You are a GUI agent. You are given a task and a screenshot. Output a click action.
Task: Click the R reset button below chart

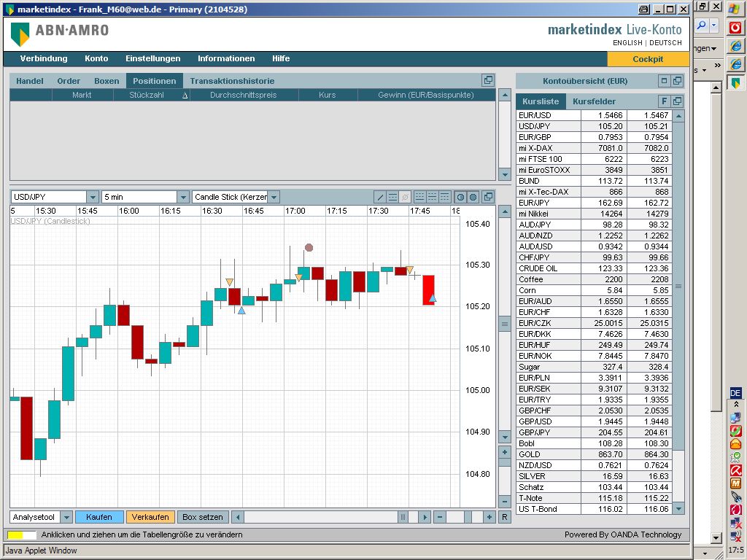(x=504, y=517)
